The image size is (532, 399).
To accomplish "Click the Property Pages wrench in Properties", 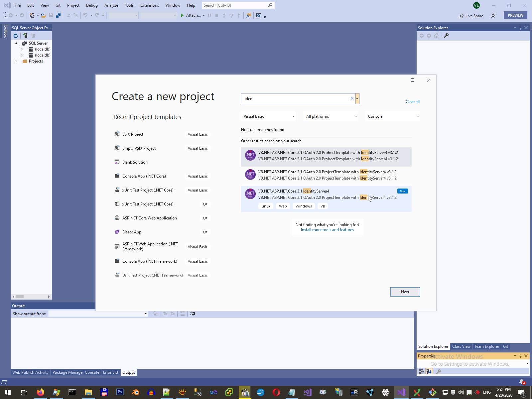I will click(x=439, y=371).
